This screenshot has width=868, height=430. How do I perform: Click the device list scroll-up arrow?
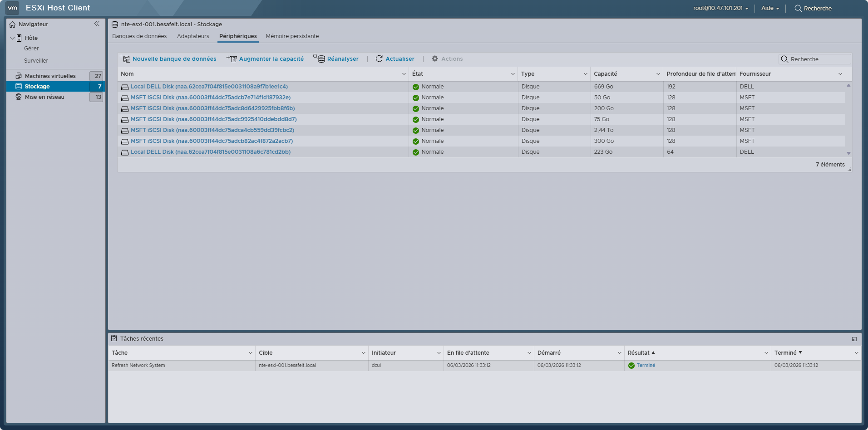click(848, 85)
